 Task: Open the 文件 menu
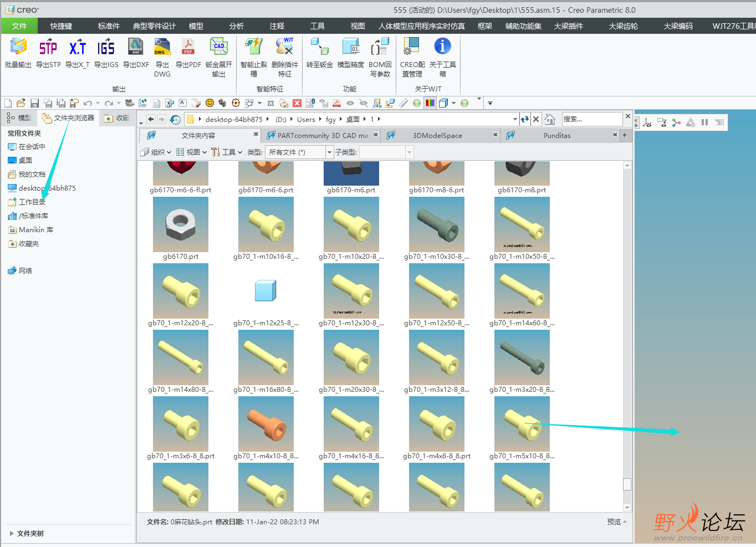[x=19, y=26]
